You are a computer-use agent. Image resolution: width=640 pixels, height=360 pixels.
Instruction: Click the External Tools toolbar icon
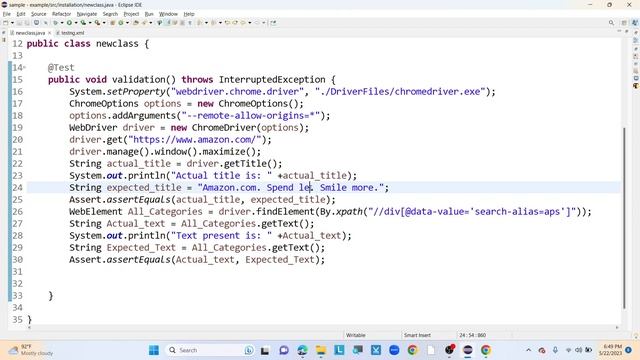(x=97, y=23)
